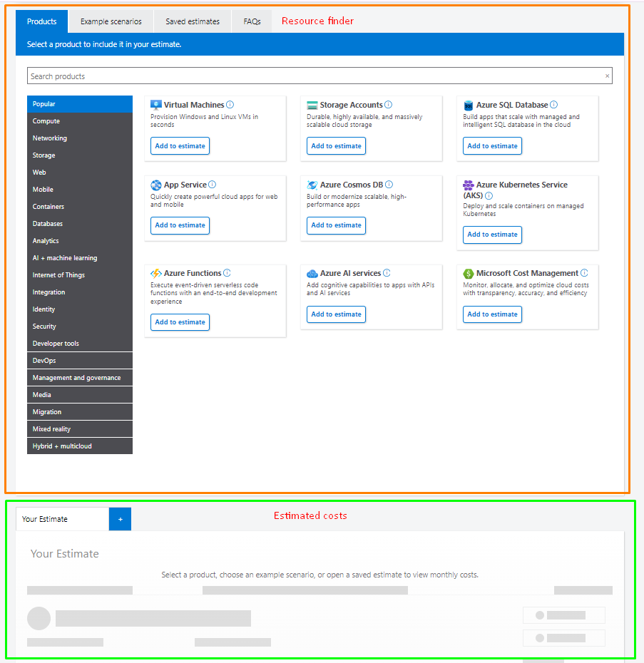The height and width of the screenshot is (663, 644).
Task: Select the Internet of Things category
Action: point(80,275)
